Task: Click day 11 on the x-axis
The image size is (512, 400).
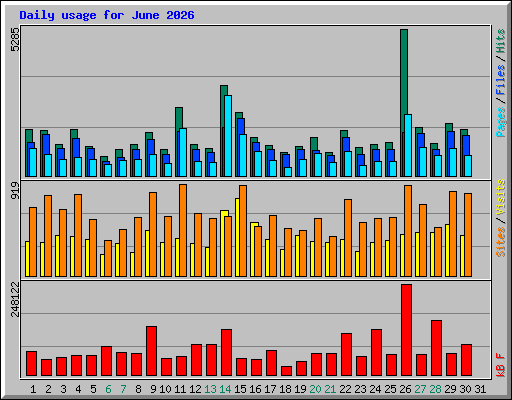Action: click(x=180, y=389)
